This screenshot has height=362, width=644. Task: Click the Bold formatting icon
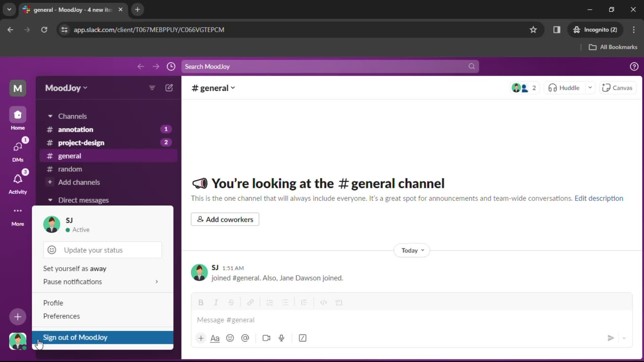(x=201, y=302)
